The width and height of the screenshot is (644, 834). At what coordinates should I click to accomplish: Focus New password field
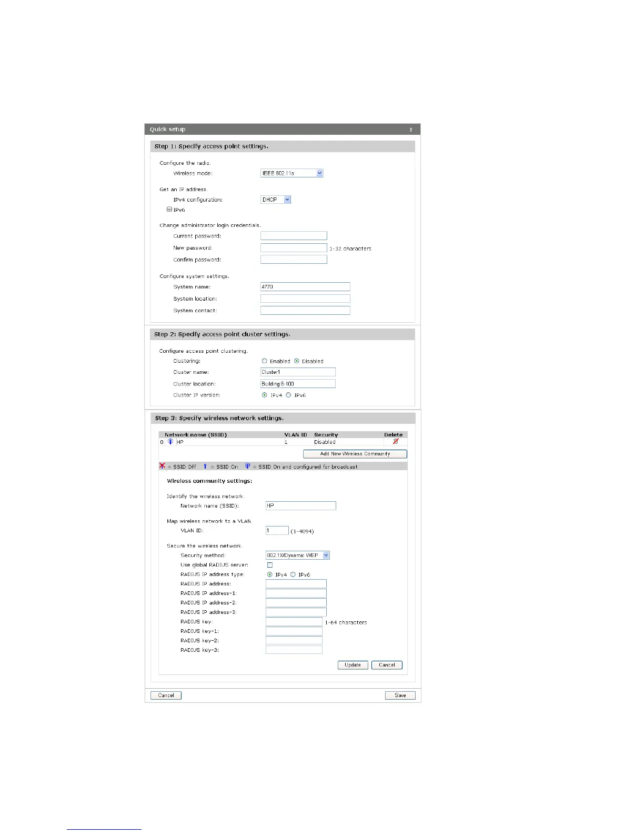294,247
